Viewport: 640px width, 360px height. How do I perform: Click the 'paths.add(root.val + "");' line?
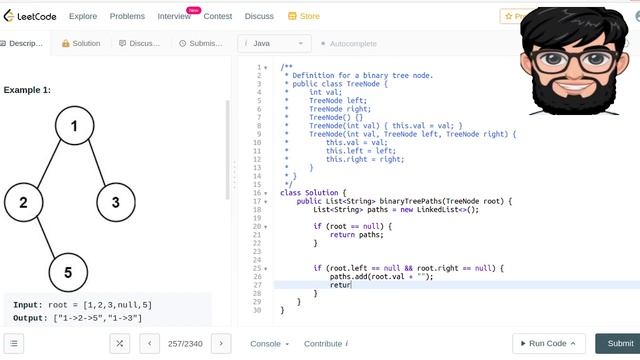coord(381,277)
